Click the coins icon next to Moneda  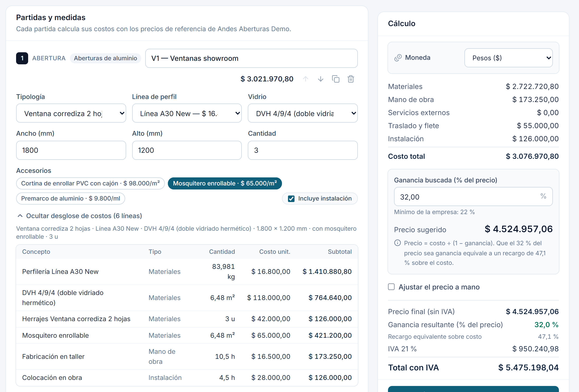(x=398, y=58)
